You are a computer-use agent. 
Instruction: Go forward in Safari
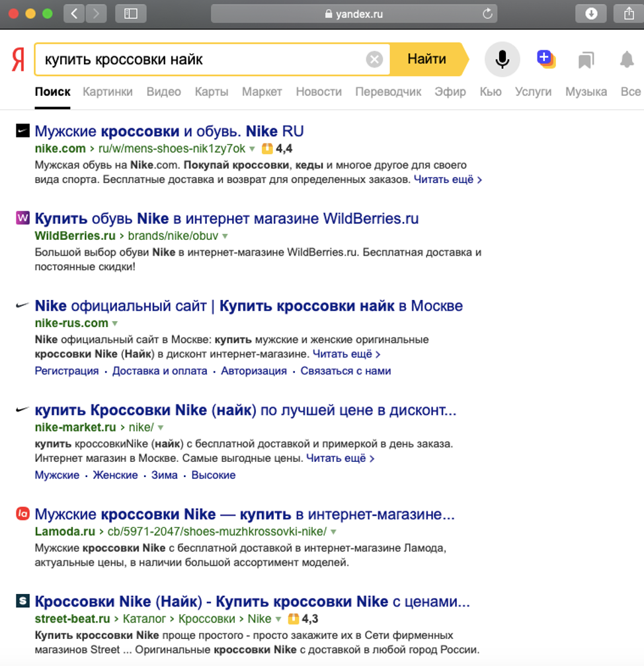[x=96, y=14]
